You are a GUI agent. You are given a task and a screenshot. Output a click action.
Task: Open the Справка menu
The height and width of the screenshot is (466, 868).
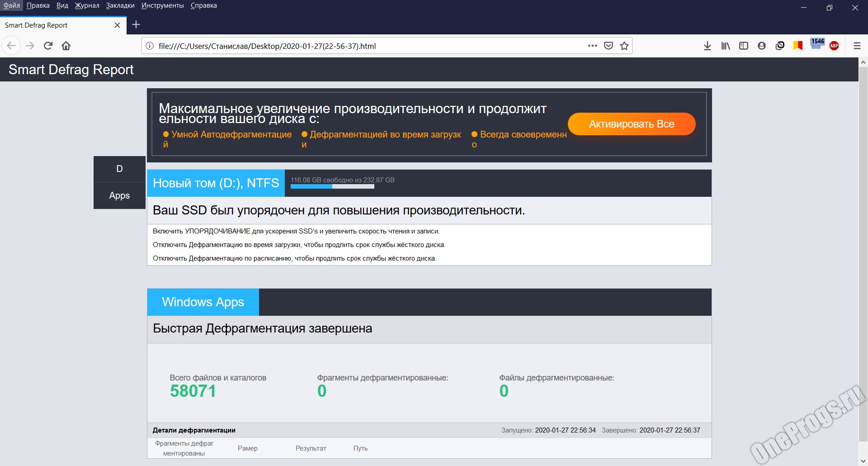(204, 5)
